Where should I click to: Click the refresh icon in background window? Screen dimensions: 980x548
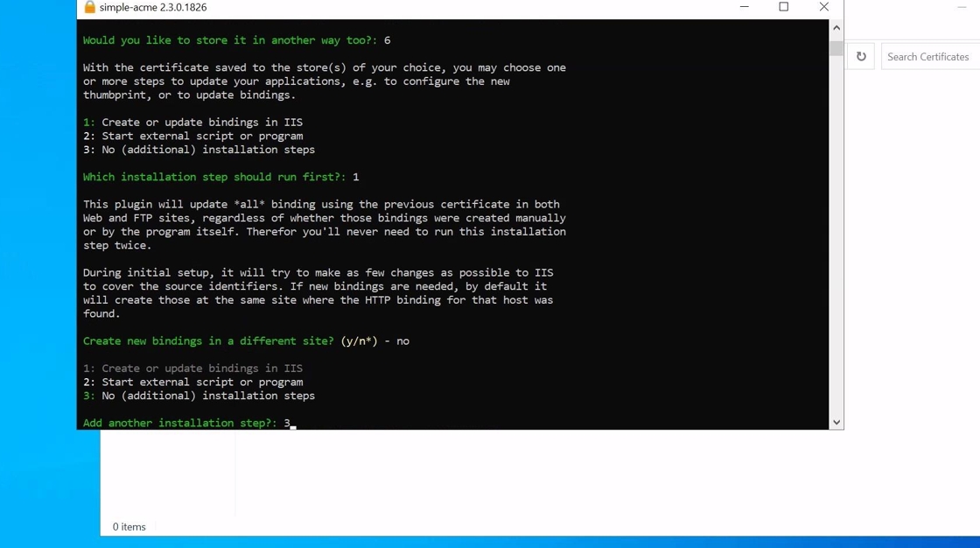[x=861, y=56]
